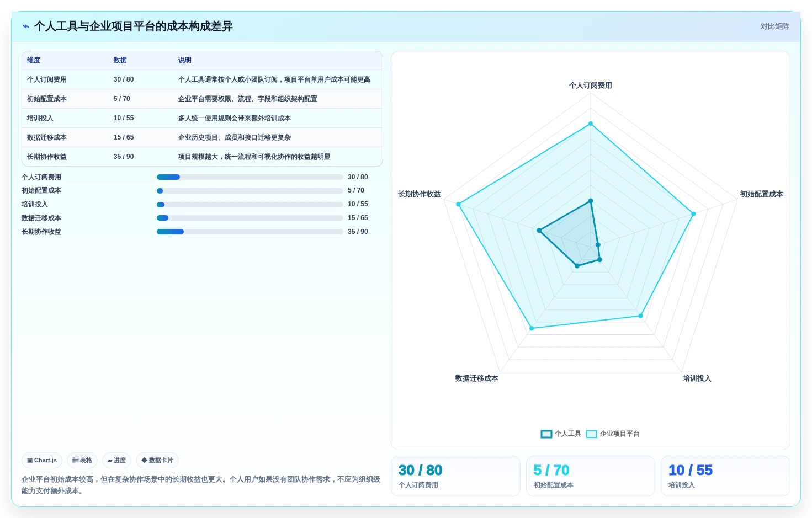
Task: Click personal-tool data point on 个人订阅费用 axis
Action: pyautogui.click(x=591, y=201)
